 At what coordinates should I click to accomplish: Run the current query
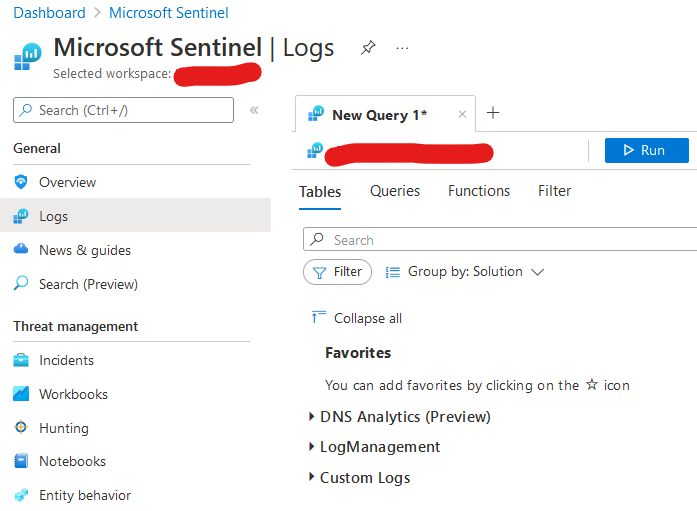(x=646, y=150)
